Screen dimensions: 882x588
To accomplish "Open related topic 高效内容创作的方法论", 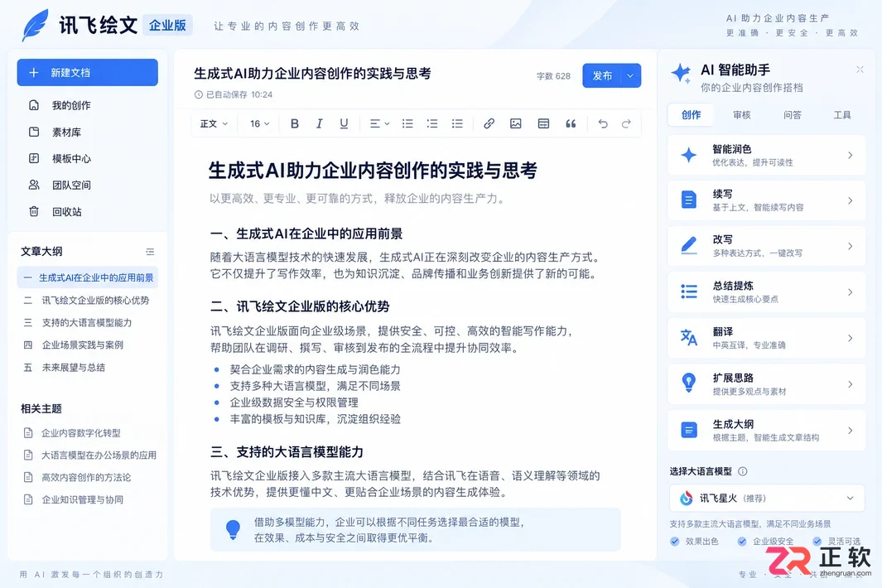I will coord(85,477).
